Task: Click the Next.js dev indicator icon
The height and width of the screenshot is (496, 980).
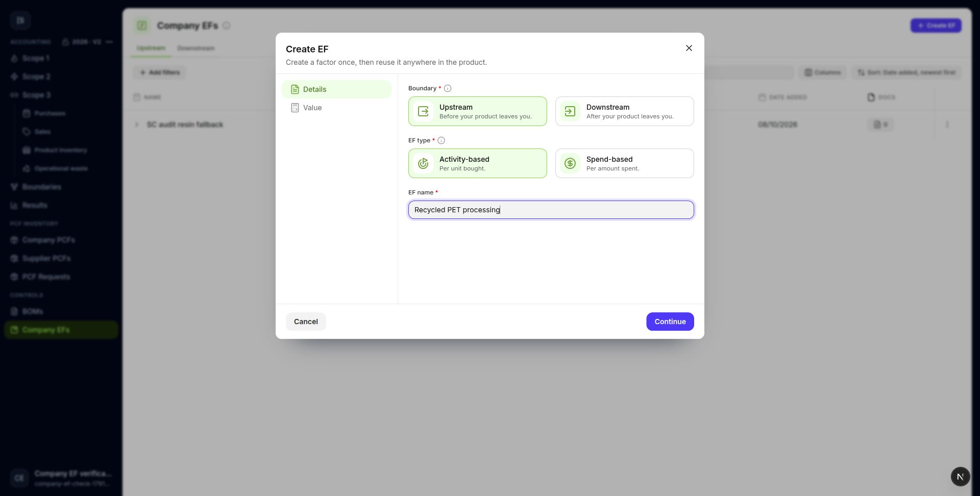Action: (960, 477)
